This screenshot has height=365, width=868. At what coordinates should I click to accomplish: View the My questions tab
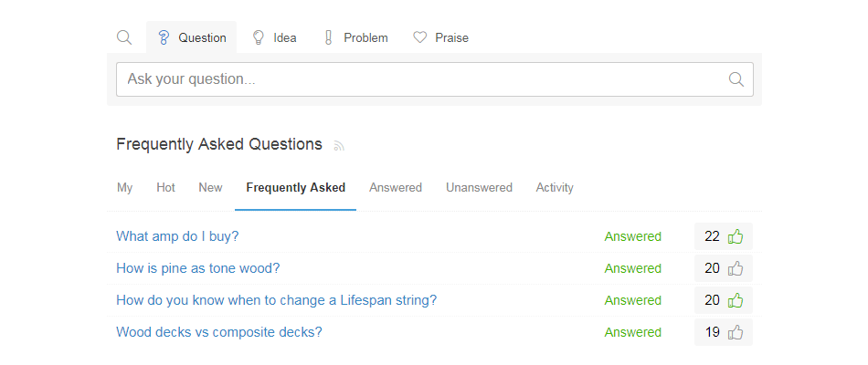(124, 187)
